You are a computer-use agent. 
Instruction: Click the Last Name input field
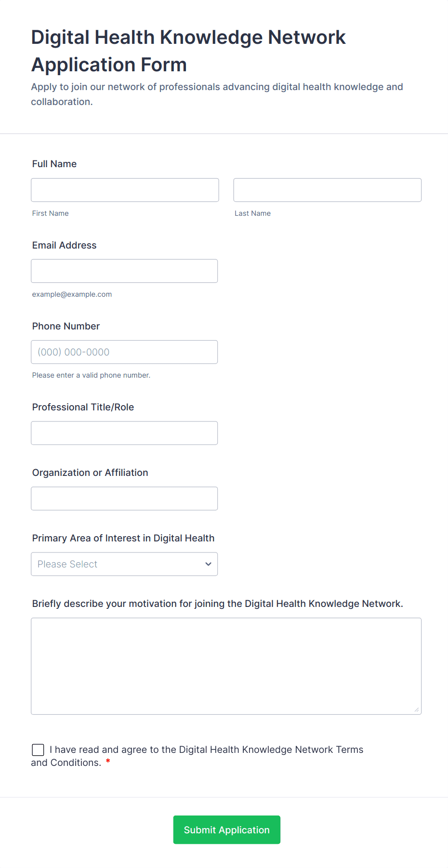(x=327, y=190)
